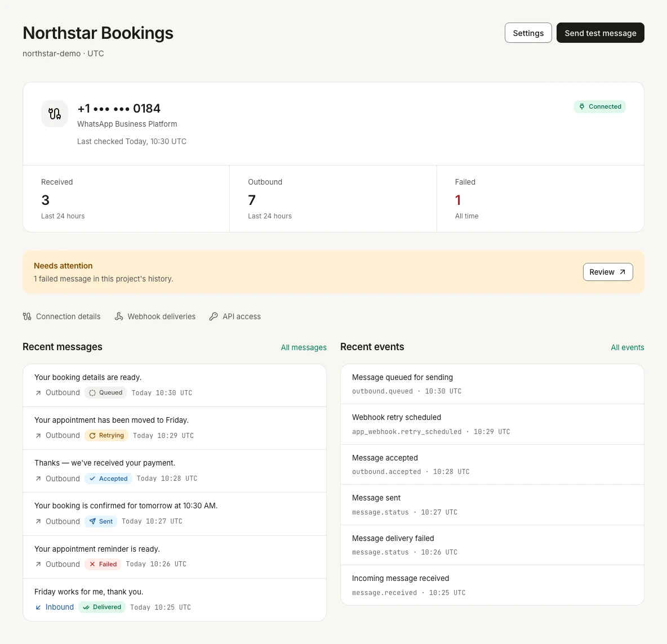The image size is (667, 644).
Task: Open Review for failed messages
Action: 607,272
